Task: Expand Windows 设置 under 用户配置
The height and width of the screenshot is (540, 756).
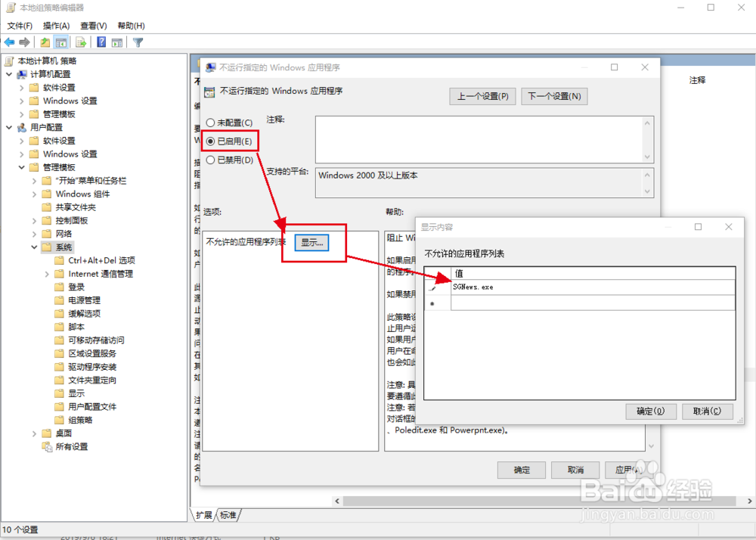Action: pyautogui.click(x=22, y=154)
